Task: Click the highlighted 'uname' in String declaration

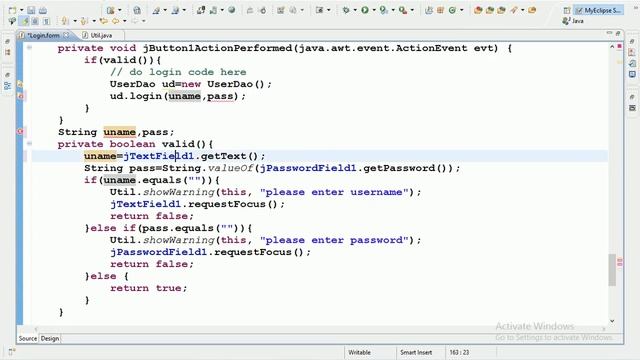Action: tap(119, 132)
